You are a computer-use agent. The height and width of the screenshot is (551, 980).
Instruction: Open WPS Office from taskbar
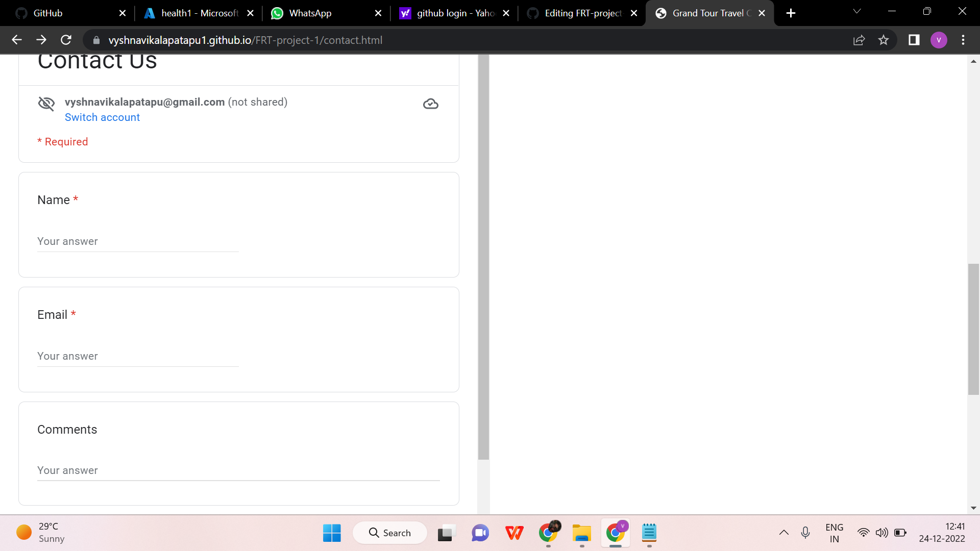(514, 533)
